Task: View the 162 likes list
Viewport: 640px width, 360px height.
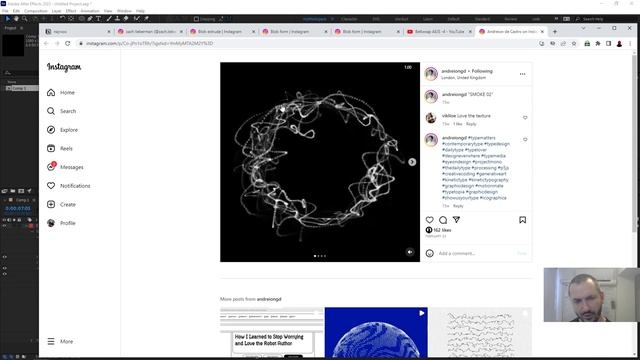Action: 442,230
